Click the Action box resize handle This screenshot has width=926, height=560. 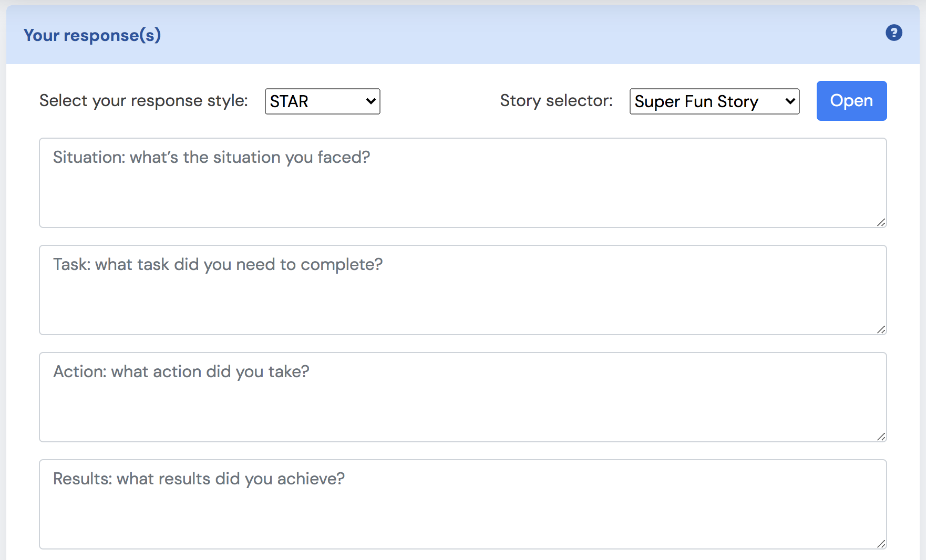click(881, 437)
